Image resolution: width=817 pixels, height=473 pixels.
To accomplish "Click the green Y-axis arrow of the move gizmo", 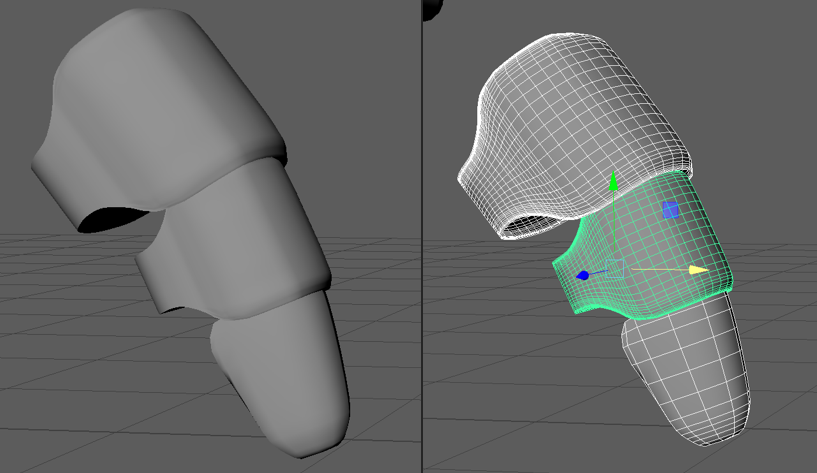I will pyautogui.click(x=614, y=183).
